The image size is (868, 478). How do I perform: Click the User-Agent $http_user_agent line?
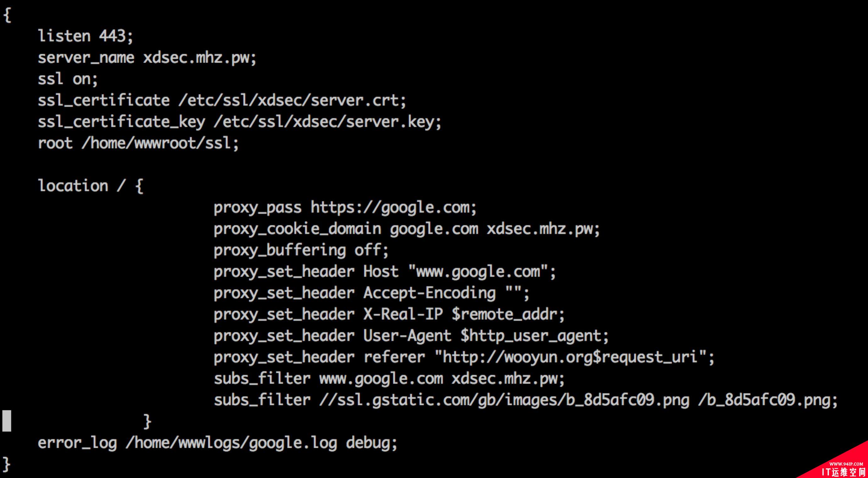(x=411, y=336)
